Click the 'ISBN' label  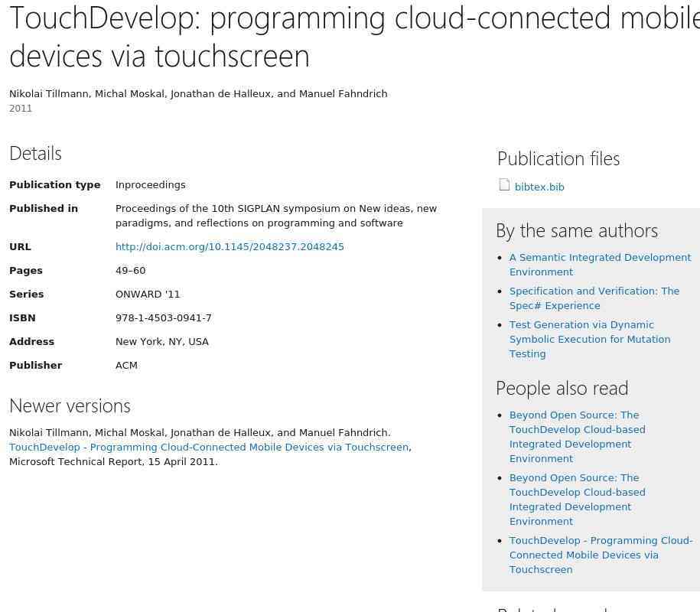pos(22,317)
